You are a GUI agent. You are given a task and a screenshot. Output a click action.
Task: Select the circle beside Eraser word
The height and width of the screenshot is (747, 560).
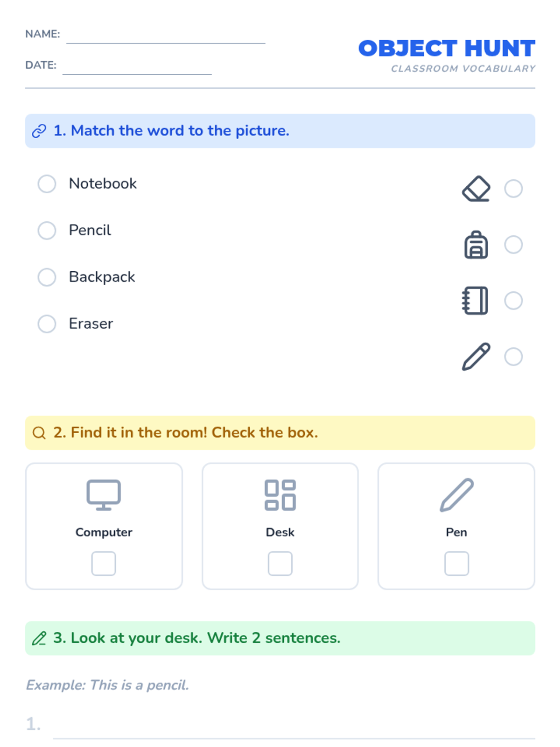47,324
